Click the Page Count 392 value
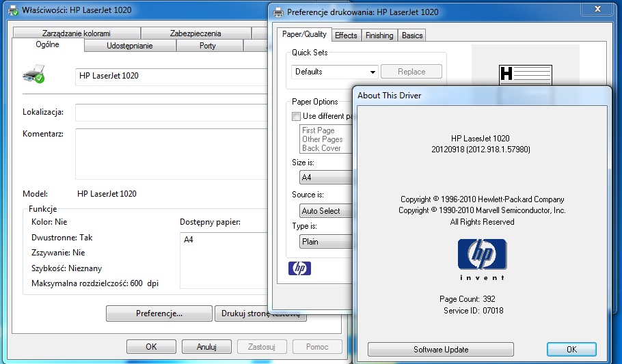 point(489,299)
